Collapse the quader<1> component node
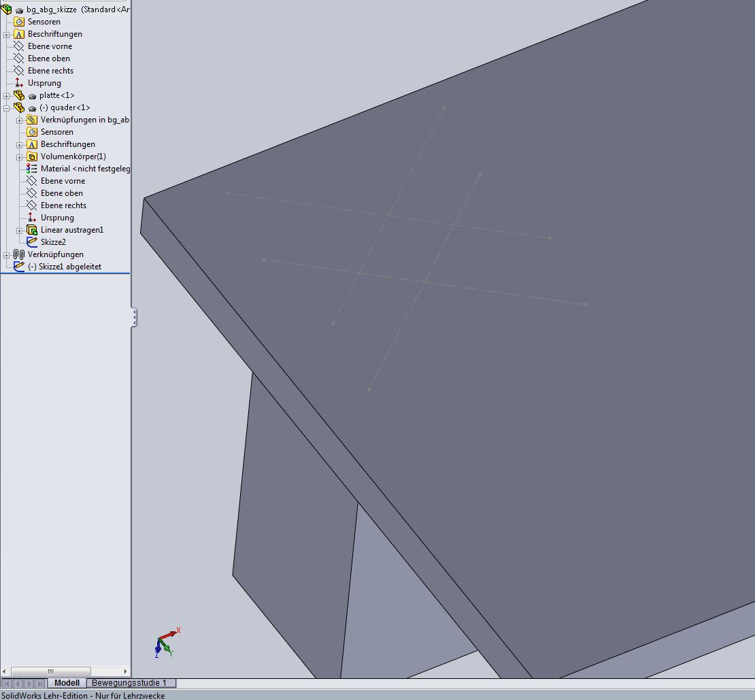Screen dimensions: 755x700 [x=7, y=107]
